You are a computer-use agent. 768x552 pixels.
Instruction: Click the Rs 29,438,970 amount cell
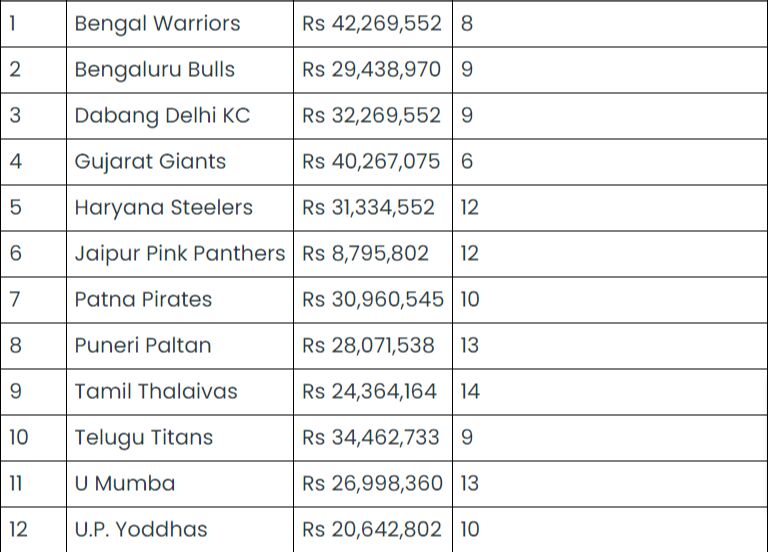point(371,69)
